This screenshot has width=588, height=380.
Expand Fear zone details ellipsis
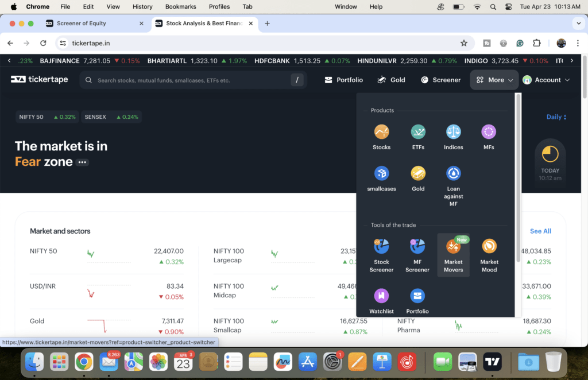click(82, 162)
